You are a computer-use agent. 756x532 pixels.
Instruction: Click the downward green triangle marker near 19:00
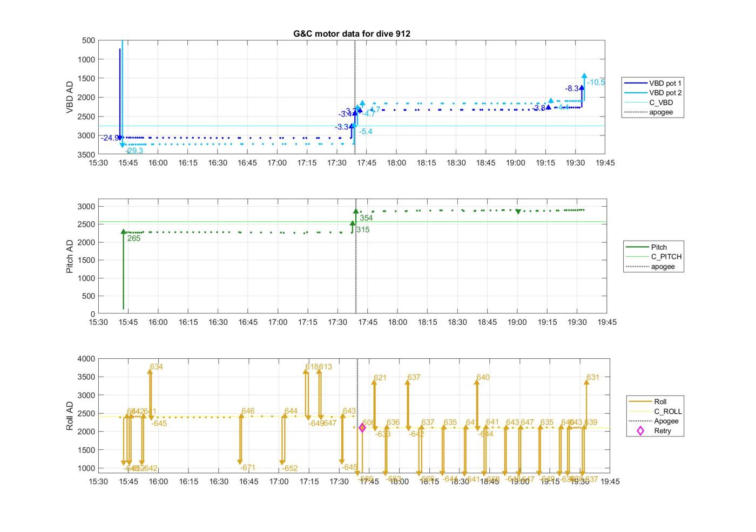point(518,212)
